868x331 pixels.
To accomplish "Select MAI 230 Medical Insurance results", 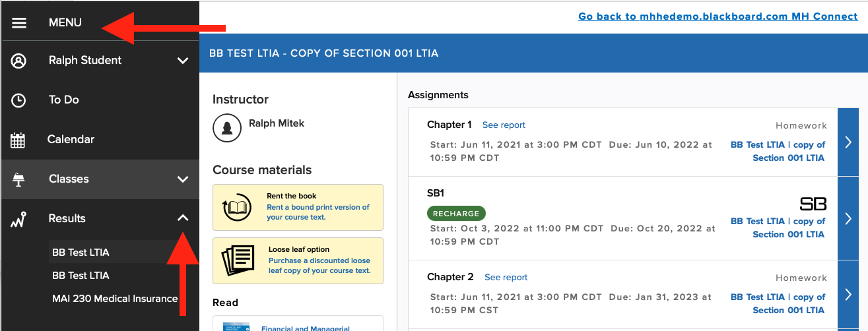I will pyautogui.click(x=115, y=299).
